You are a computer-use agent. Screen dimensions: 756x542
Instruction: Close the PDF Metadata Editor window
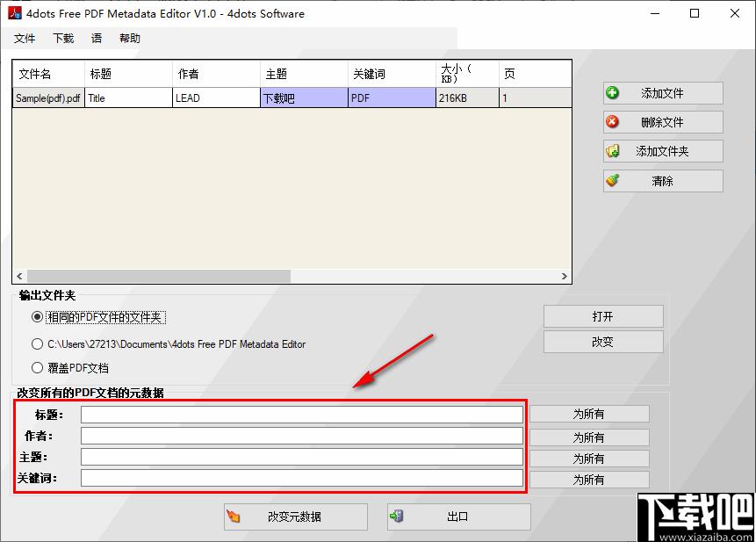pos(734,13)
